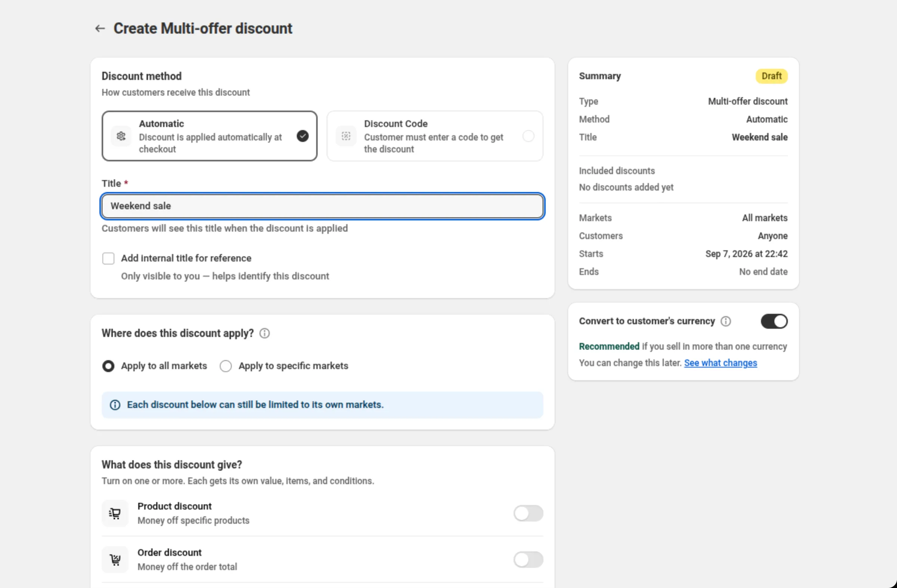
Task: Open the See what changes link
Action: click(x=720, y=363)
